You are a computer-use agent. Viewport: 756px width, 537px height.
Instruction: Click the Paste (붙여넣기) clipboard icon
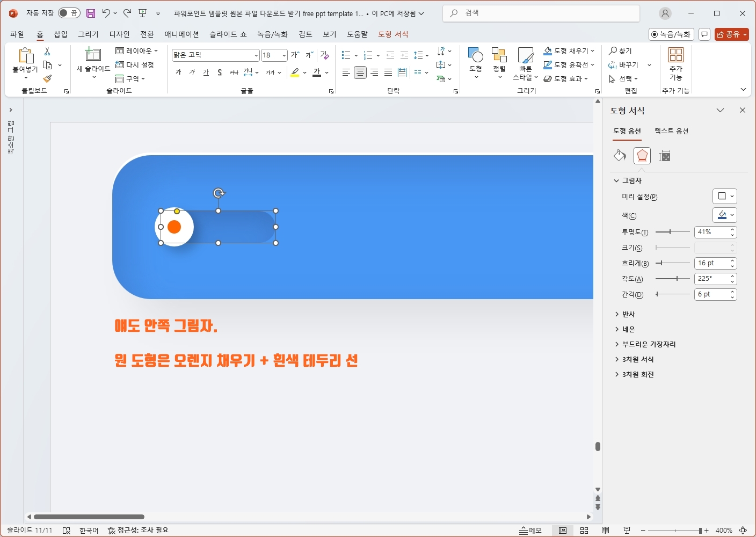click(x=25, y=55)
